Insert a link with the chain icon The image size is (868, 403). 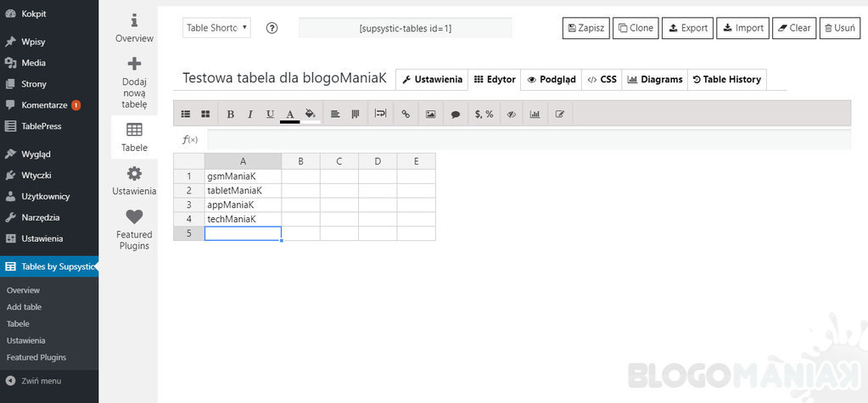(x=406, y=114)
